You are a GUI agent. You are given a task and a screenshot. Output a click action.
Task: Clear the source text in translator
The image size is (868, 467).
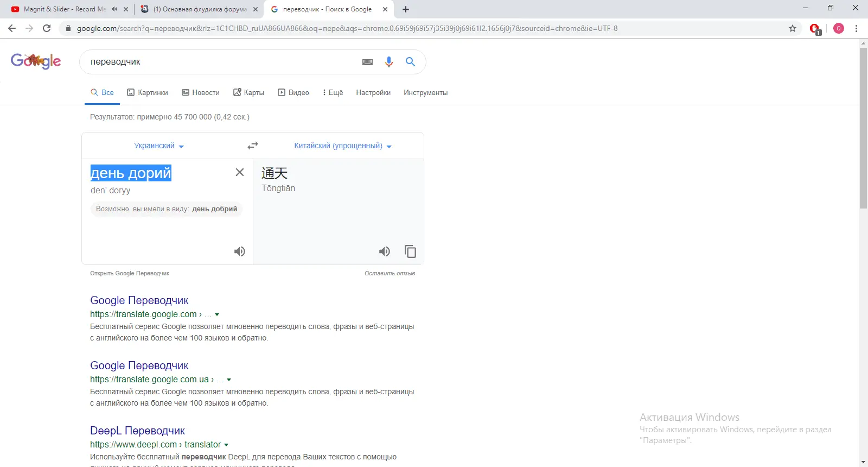pos(240,172)
